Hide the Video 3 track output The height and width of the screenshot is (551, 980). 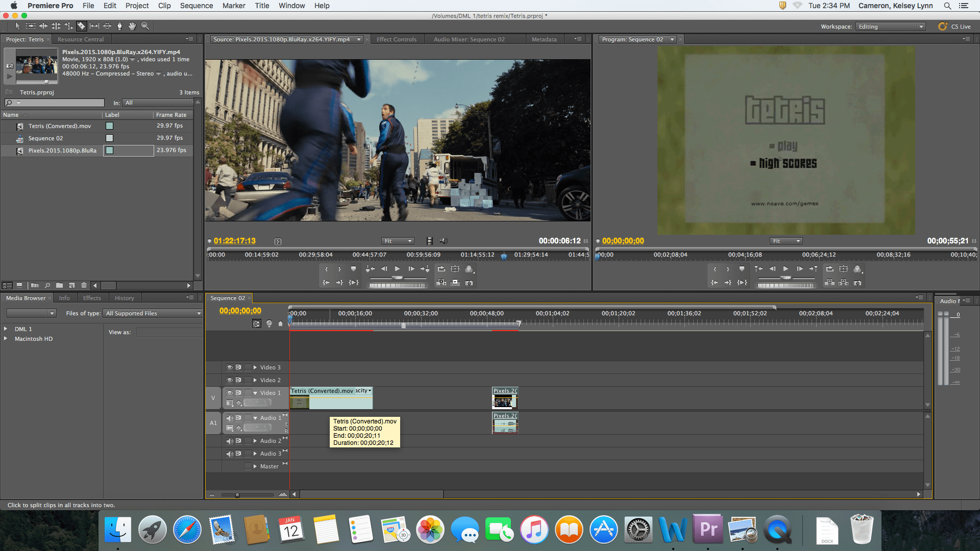pos(230,367)
